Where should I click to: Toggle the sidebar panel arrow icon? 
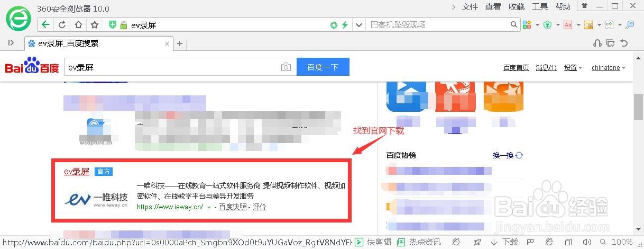point(11,43)
